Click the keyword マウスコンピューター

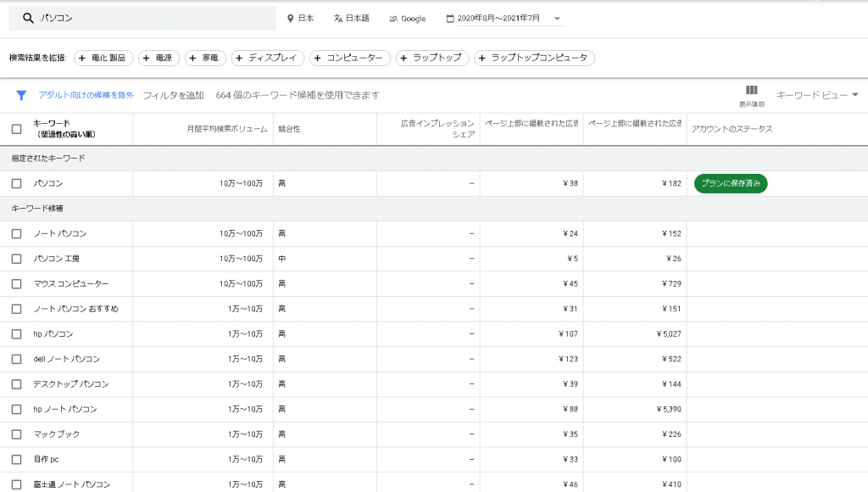[x=71, y=283]
